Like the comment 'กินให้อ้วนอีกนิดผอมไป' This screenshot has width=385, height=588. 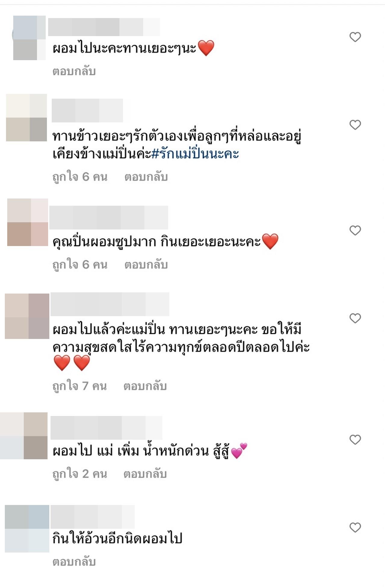[355, 527]
